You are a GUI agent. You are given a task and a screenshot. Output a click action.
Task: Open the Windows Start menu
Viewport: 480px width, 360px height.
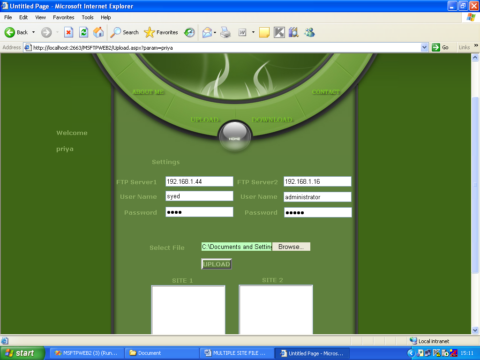(x=22, y=353)
